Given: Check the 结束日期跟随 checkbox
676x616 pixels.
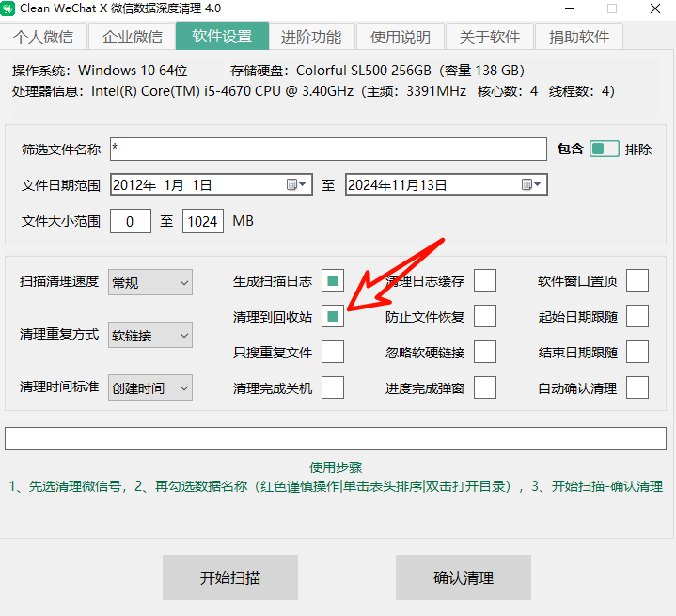Looking at the screenshot, I should point(637,352).
